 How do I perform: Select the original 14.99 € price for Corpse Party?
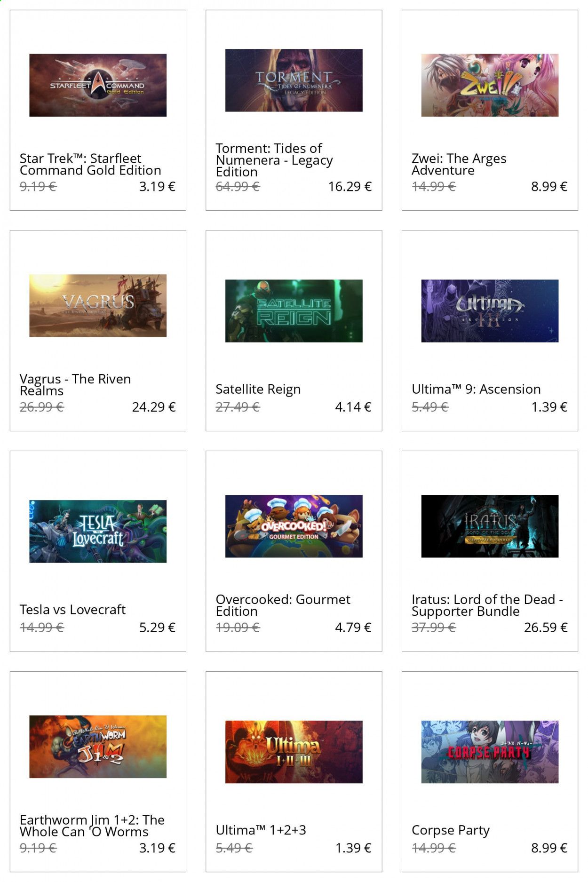434,848
